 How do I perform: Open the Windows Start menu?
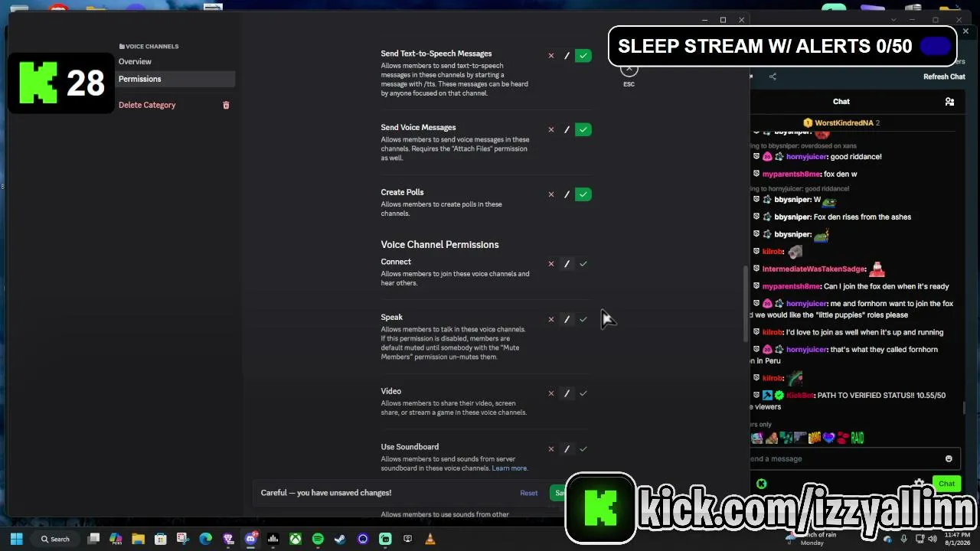[x=17, y=539]
